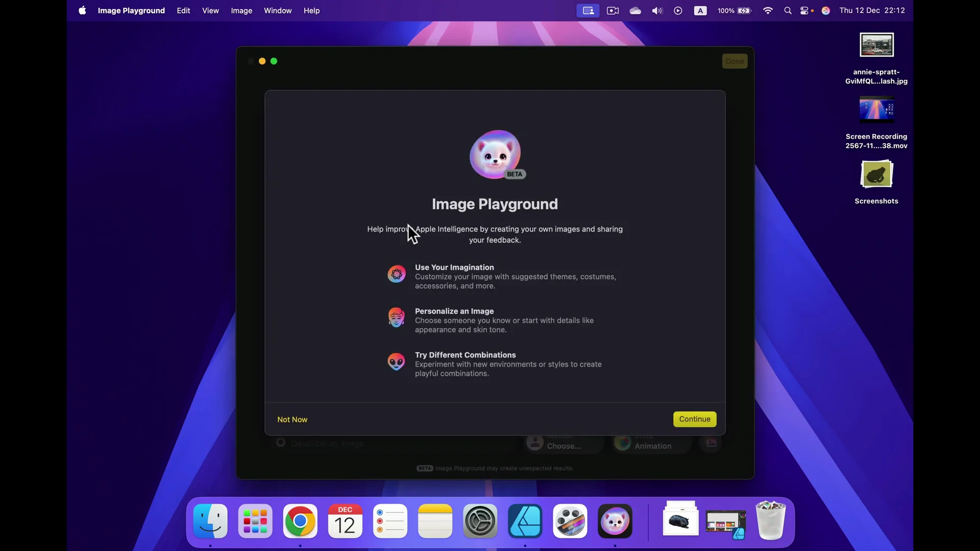
Task: Click the multicolor Style swatch icon
Action: (x=623, y=442)
